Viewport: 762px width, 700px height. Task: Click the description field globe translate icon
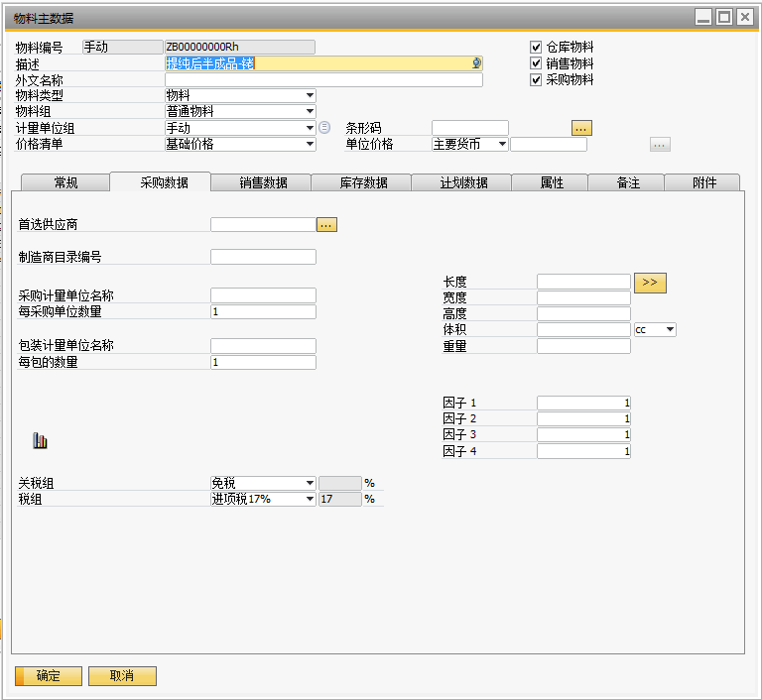[x=476, y=63]
